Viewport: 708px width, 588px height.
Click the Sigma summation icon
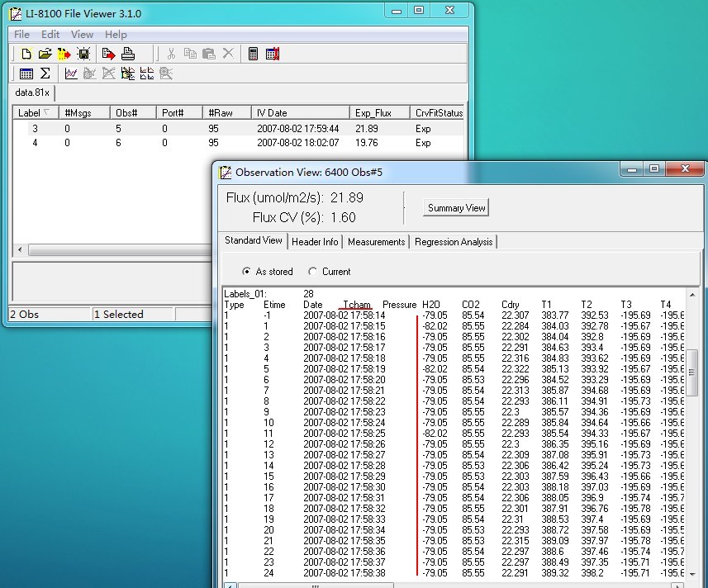45,73
